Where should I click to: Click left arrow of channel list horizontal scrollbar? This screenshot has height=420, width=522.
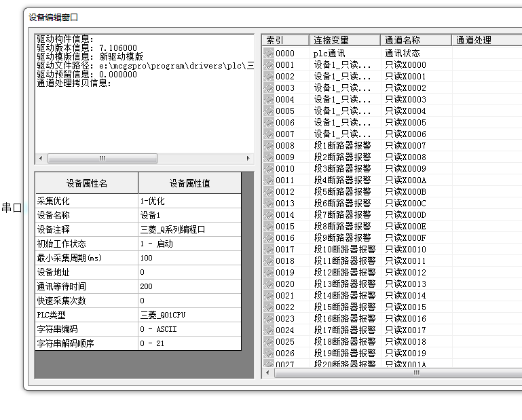pos(269,373)
